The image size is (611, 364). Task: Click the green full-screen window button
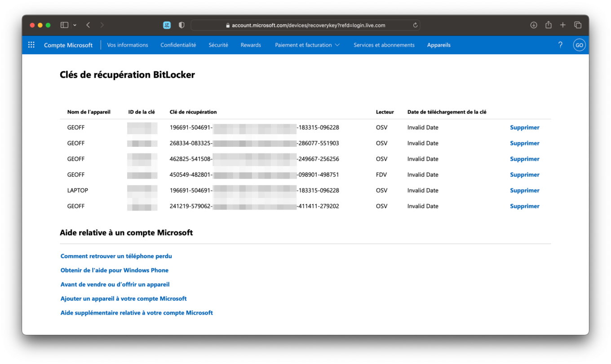(x=49, y=25)
